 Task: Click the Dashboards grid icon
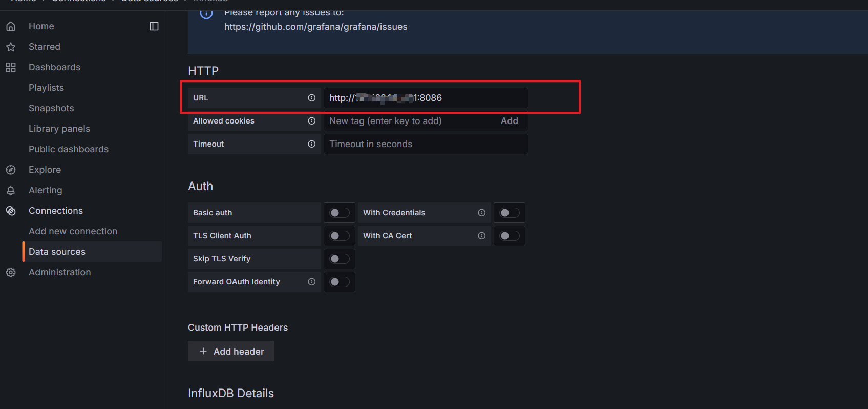11,67
